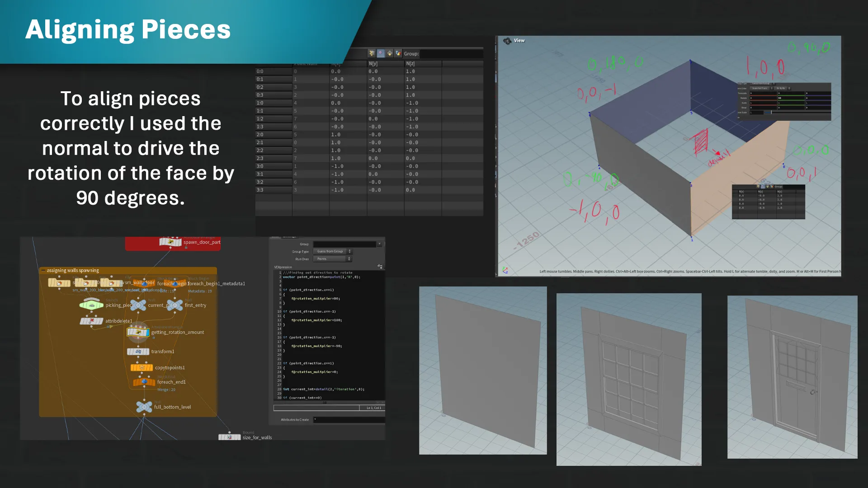Select the points attribute icon in spreadsheet toolbar
868x488 pixels.
click(372, 53)
